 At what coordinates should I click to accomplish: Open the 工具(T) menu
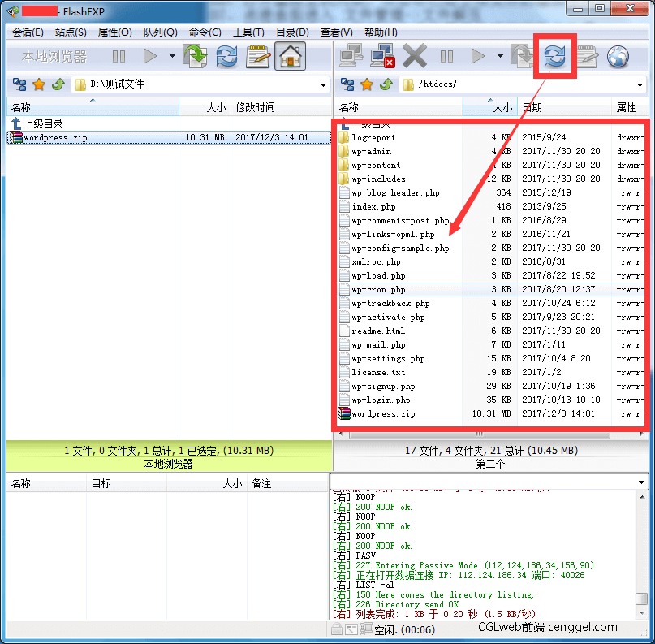tap(248, 32)
